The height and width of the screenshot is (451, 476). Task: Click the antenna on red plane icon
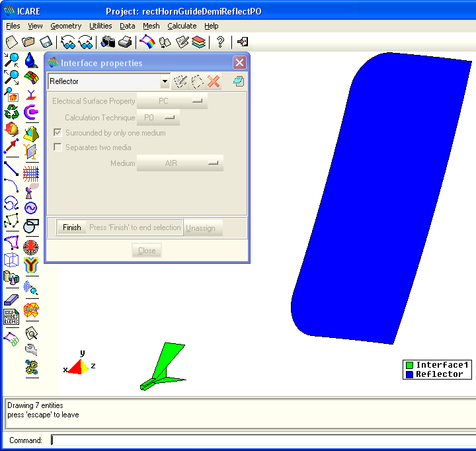coord(31,95)
